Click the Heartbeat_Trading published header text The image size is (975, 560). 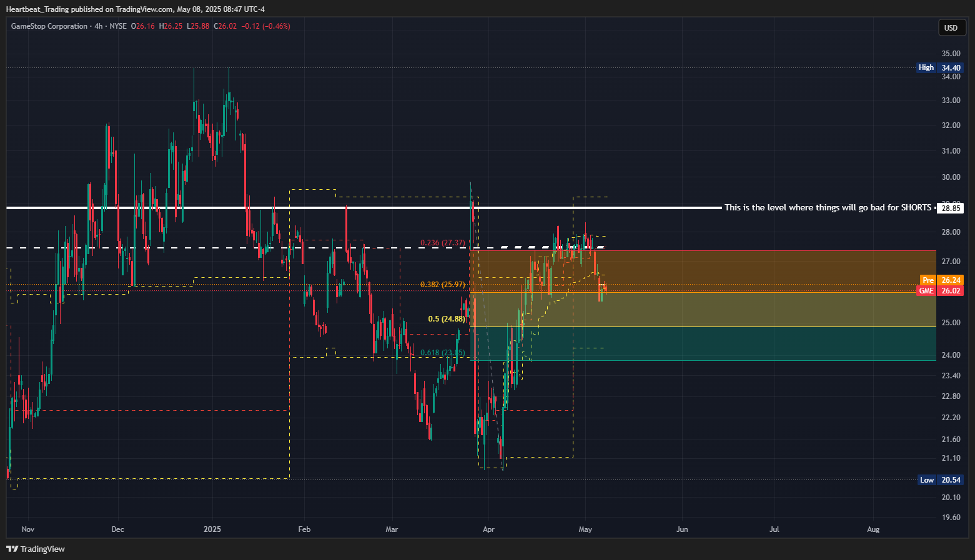pos(136,9)
